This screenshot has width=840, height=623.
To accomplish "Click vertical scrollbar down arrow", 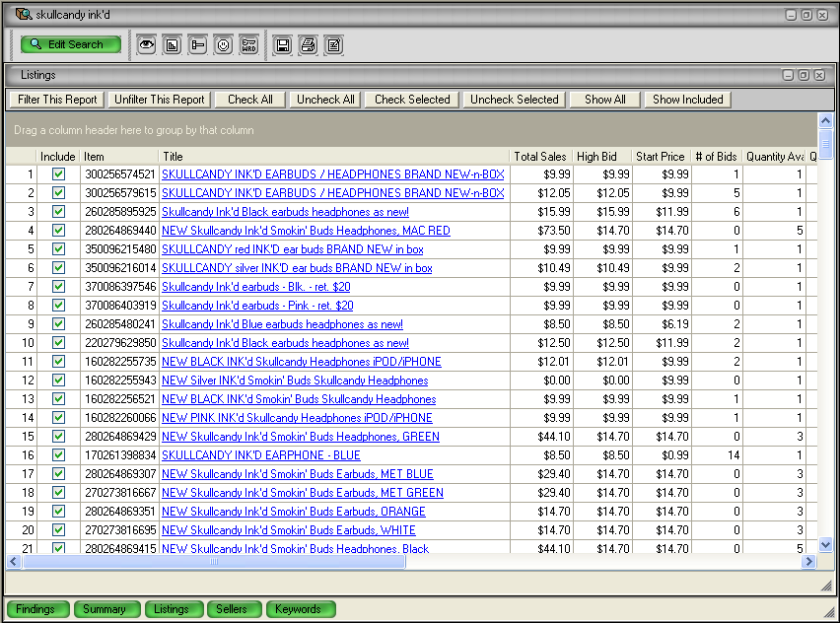I will (x=825, y=545).
